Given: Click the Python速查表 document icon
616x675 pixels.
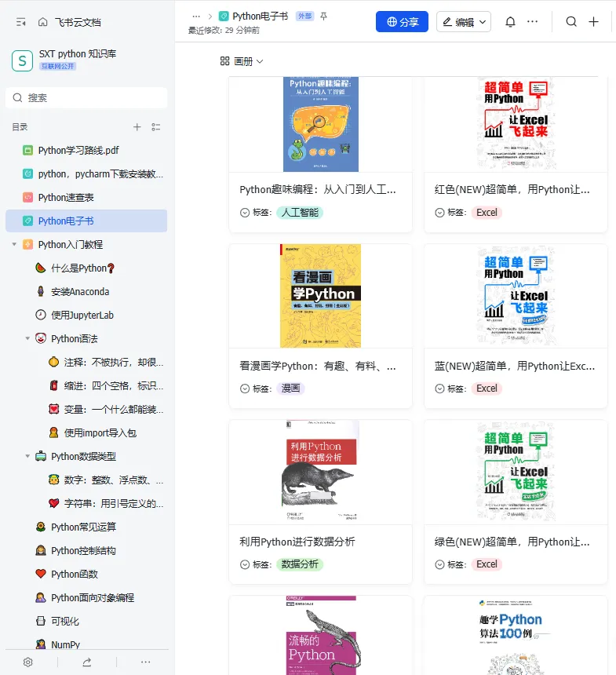Looking at the screenshot, I should point(27,197).
